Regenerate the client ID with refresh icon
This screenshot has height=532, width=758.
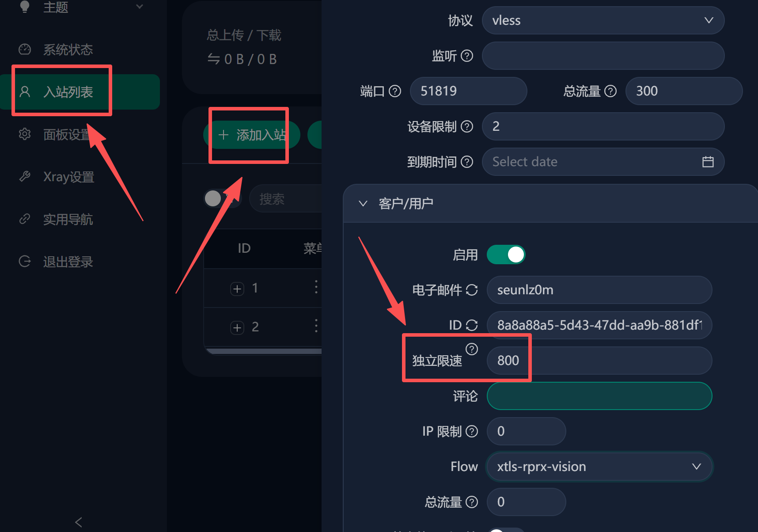(x=472, y=325)
